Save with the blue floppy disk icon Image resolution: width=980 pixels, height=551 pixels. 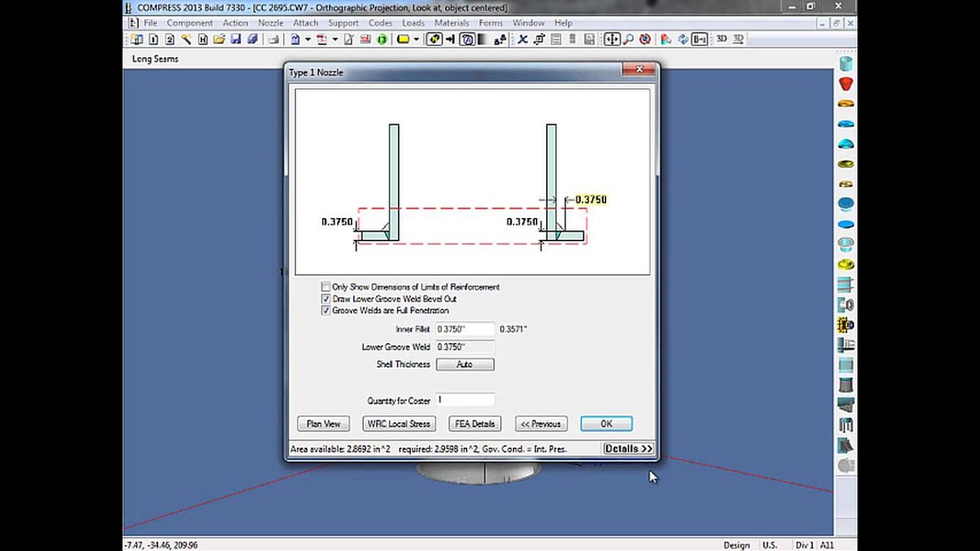click(x=235, y=39)
